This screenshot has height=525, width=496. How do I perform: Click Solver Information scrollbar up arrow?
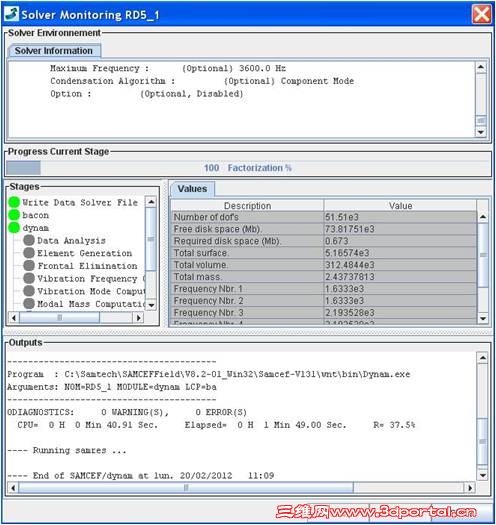[x=481, y=67]
